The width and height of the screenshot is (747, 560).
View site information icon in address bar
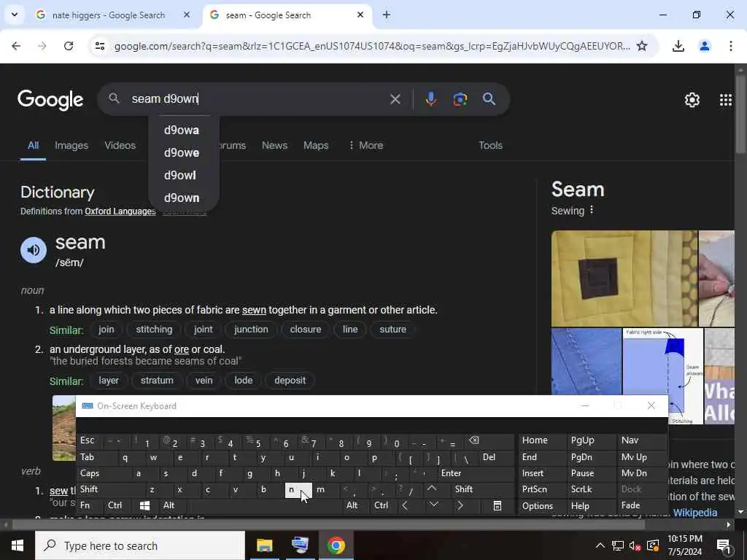tap(99, 46)
